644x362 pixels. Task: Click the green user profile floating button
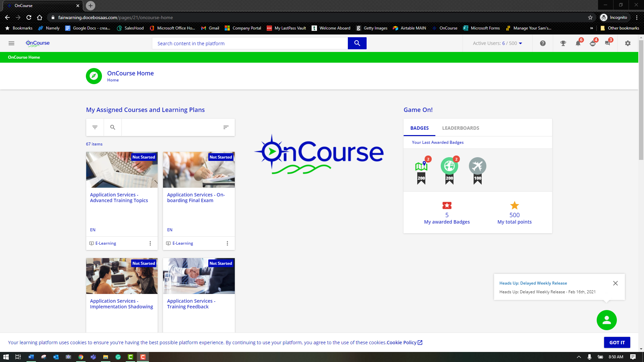point(606,320)
